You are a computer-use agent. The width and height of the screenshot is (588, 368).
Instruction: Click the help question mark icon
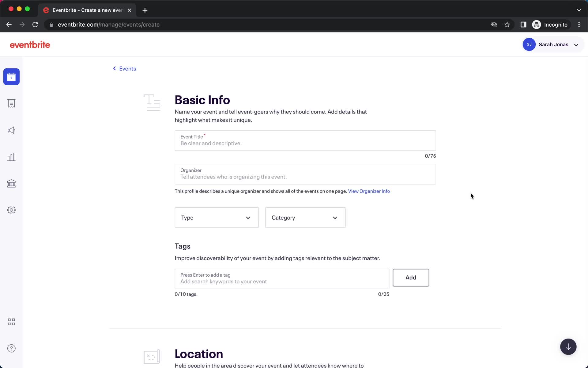tap(11, 348)
